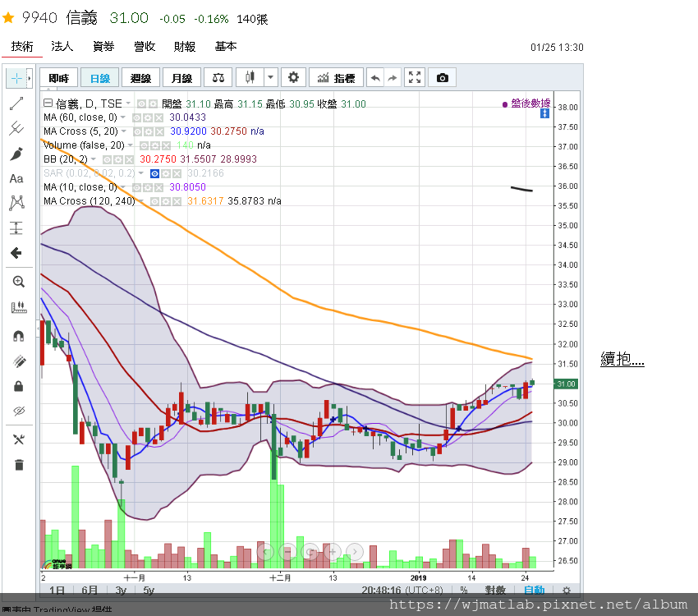Click the measure ruler tool icon
This screenshot has height=616, width=698.
(18, 307)
